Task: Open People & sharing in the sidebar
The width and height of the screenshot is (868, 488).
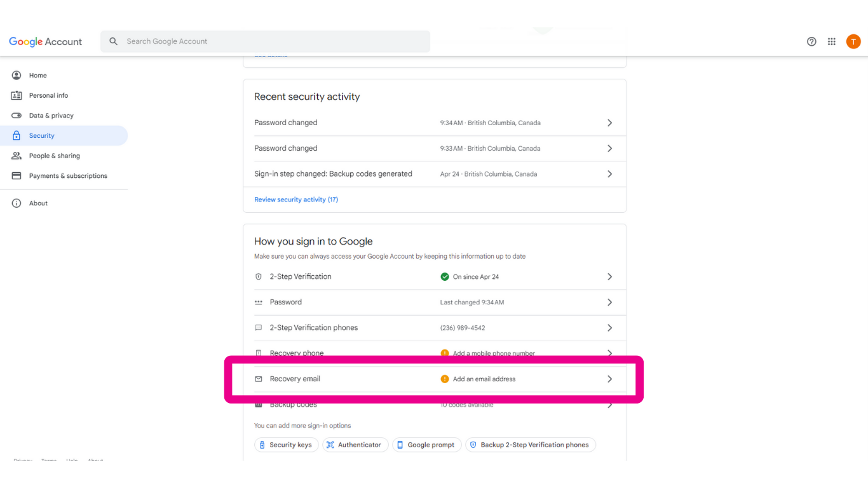Action: (64, 156)
